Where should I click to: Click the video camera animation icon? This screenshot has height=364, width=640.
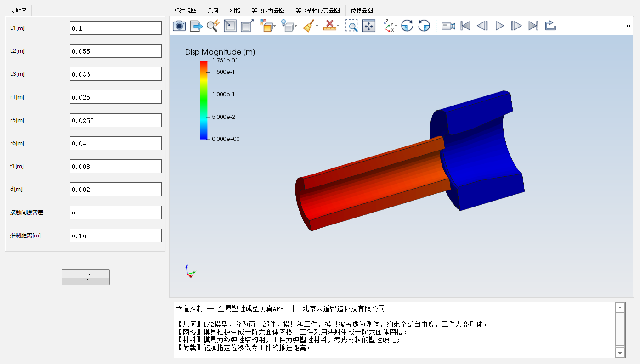point(448,26)
